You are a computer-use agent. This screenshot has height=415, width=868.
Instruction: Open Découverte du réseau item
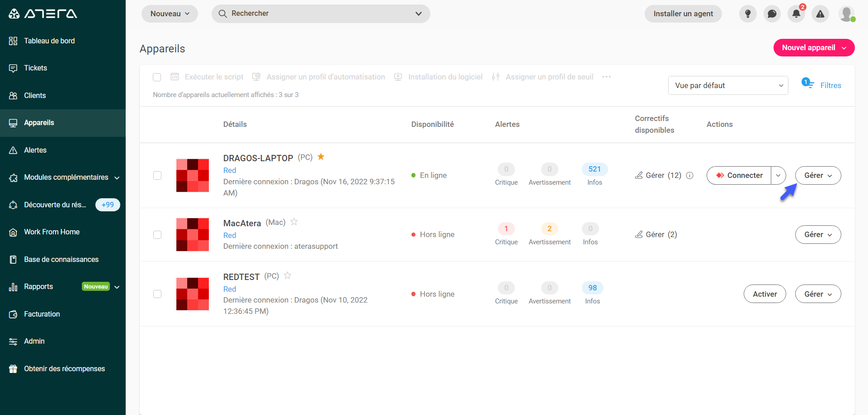coord(55,205)
